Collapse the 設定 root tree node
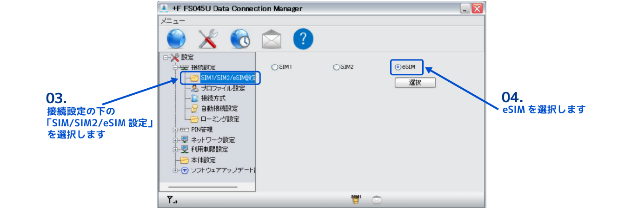The width and height of the screenshot is (644, 209). click(x=166, y=58)
